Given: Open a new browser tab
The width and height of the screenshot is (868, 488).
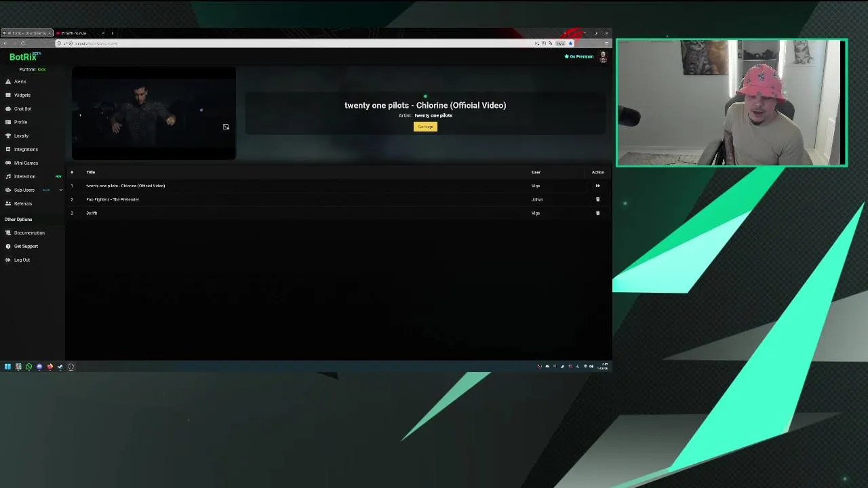Looking at the screenshot, I should pos(112,33).
